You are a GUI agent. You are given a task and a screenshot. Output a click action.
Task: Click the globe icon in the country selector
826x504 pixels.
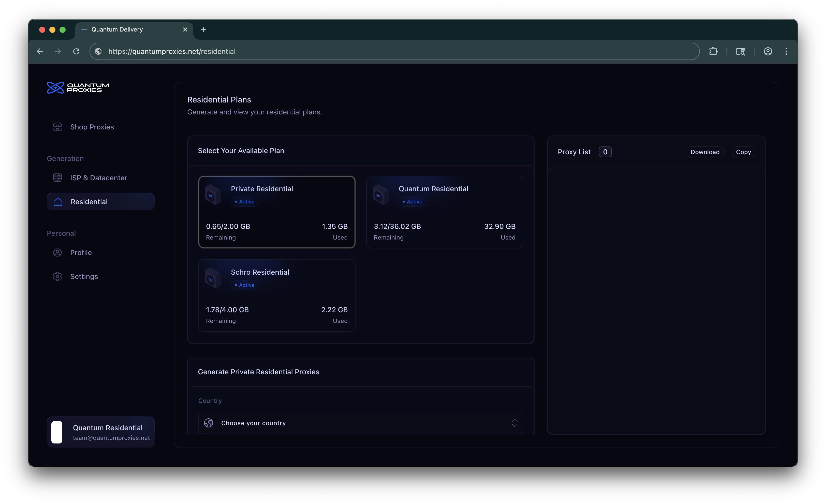point(209,423)
